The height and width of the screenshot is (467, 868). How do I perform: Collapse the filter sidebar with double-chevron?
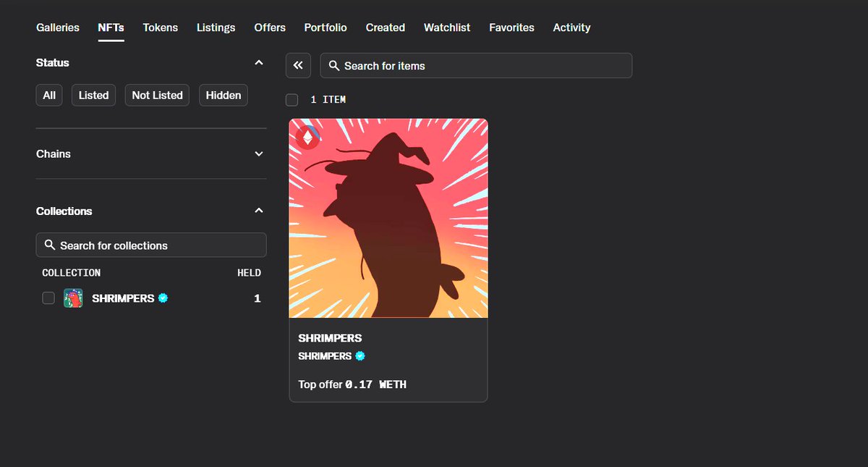pos(298,65)
